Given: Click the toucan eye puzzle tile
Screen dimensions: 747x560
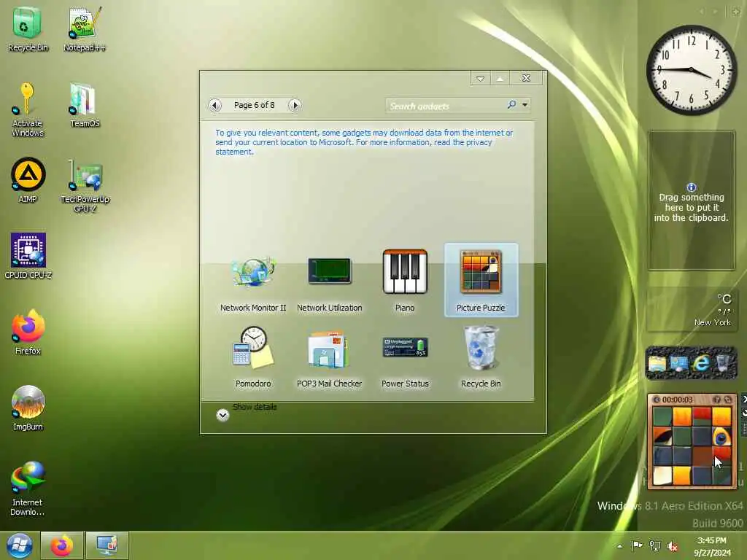Looking at the screenshot, I should 721,436.
